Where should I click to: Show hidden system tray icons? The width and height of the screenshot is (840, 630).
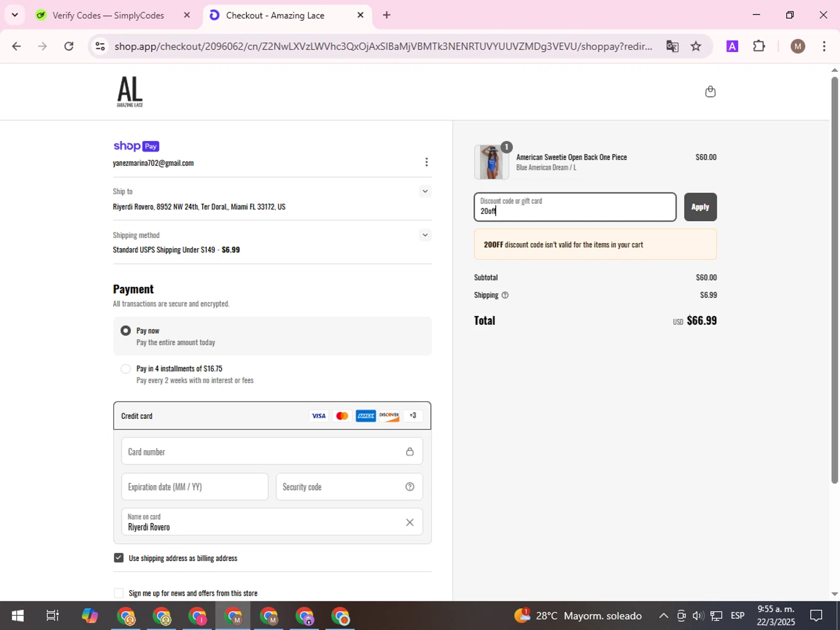pyautogui.click(x=663, y=616)
